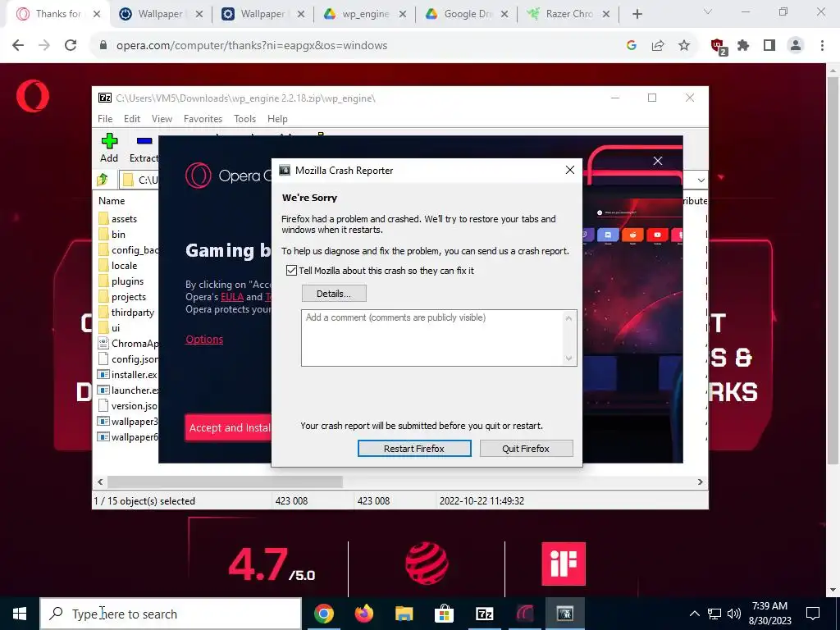Open Tools menu in 7-Zip
Viewport: 840px width, 630px height.
click(244, 119)
